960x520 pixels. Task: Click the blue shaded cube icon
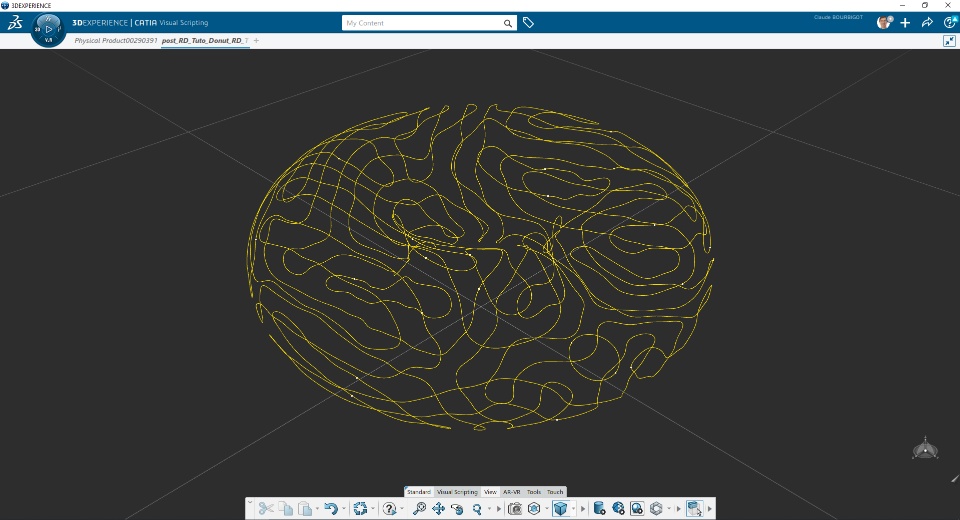point(560,508)
